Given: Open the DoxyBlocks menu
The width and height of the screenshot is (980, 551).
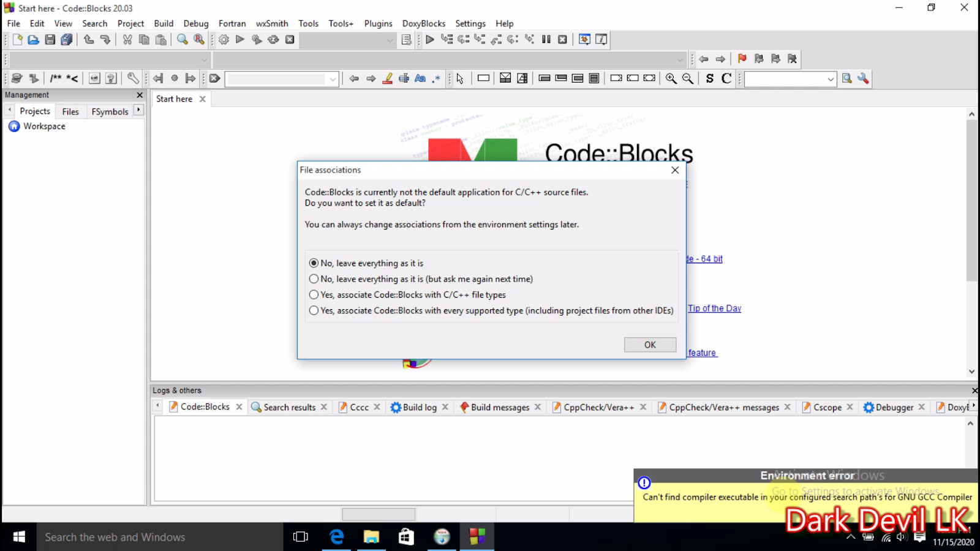Looking at the screenshot, I should [424, 23].
